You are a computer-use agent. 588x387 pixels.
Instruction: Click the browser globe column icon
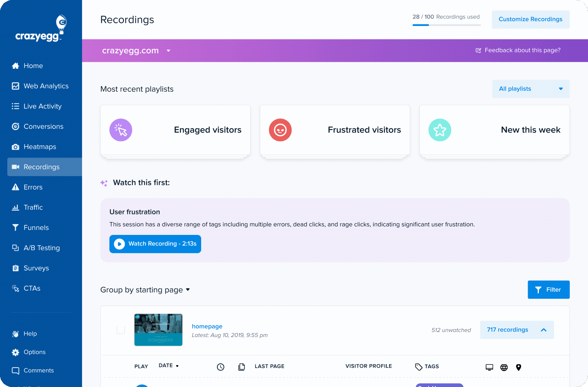coord(504,367)
